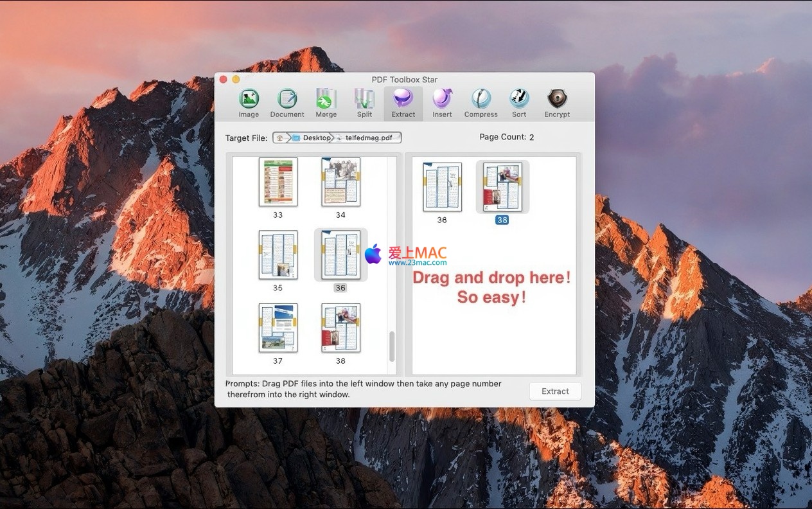Viewport: 812px width, 509px height.
Task: Select the Document tool icon
Action: (287, 103)
